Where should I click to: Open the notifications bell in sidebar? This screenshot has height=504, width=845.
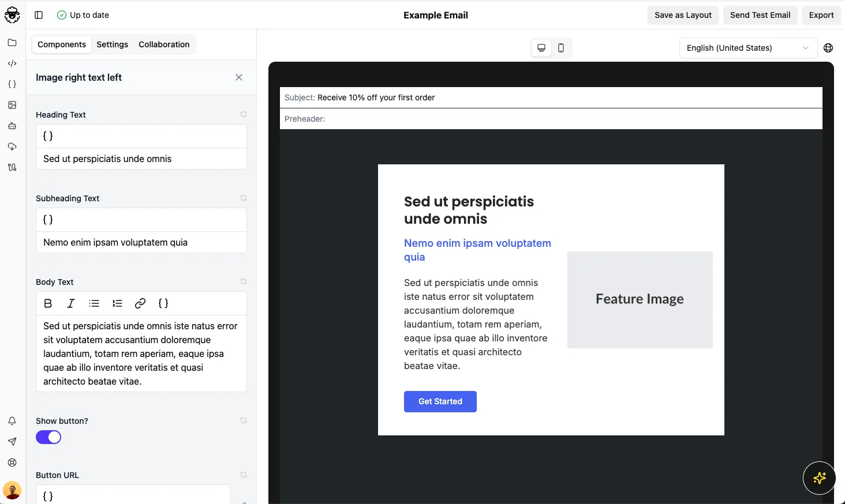click(x=12, y=421)
